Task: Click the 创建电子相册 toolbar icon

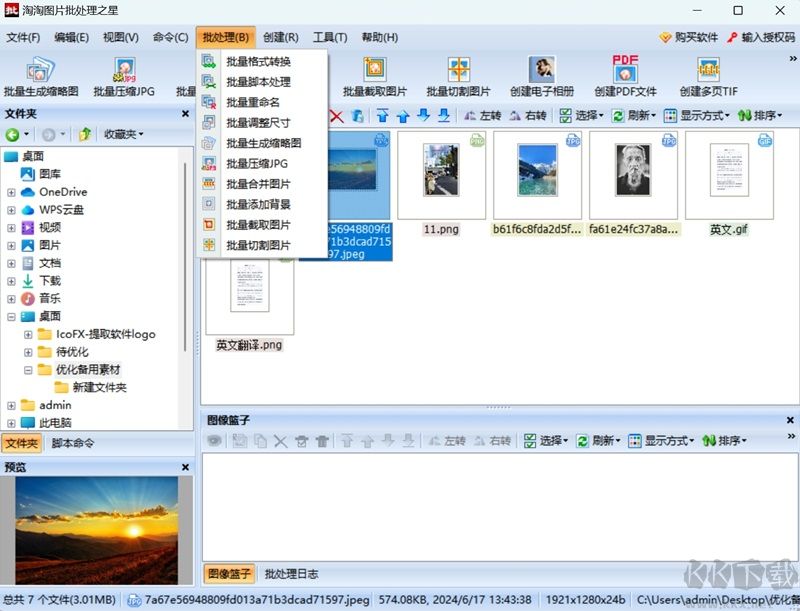Action: click(541, 76)
